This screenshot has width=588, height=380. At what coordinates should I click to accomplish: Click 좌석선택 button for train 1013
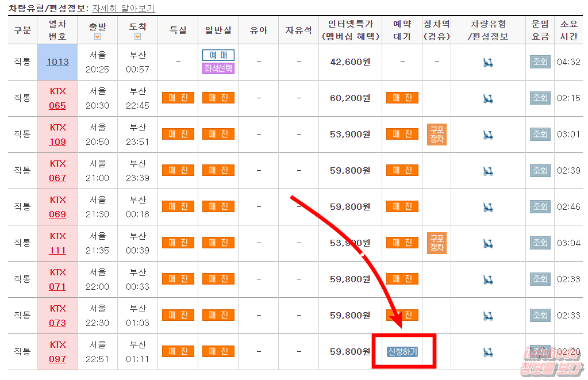click(218, 68)
